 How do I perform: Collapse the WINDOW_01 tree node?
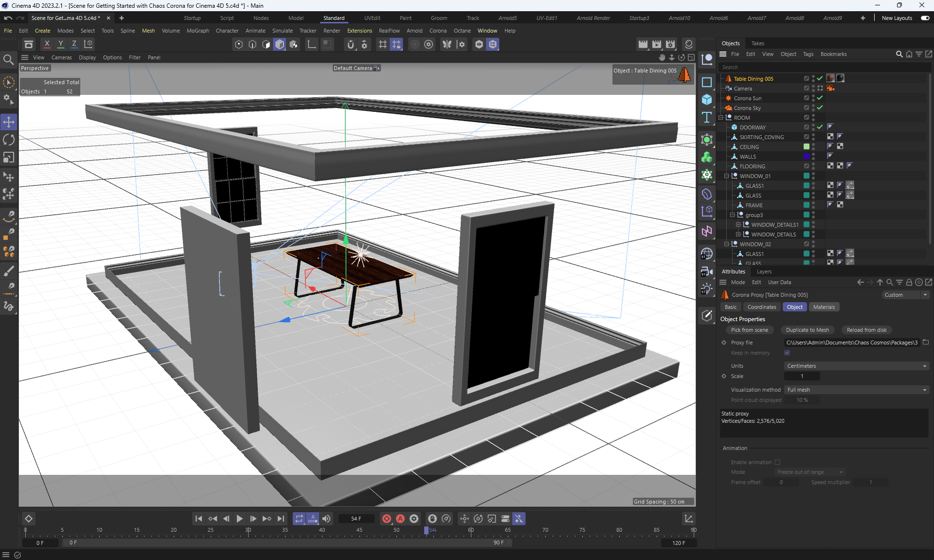click(x=727, y=176)
